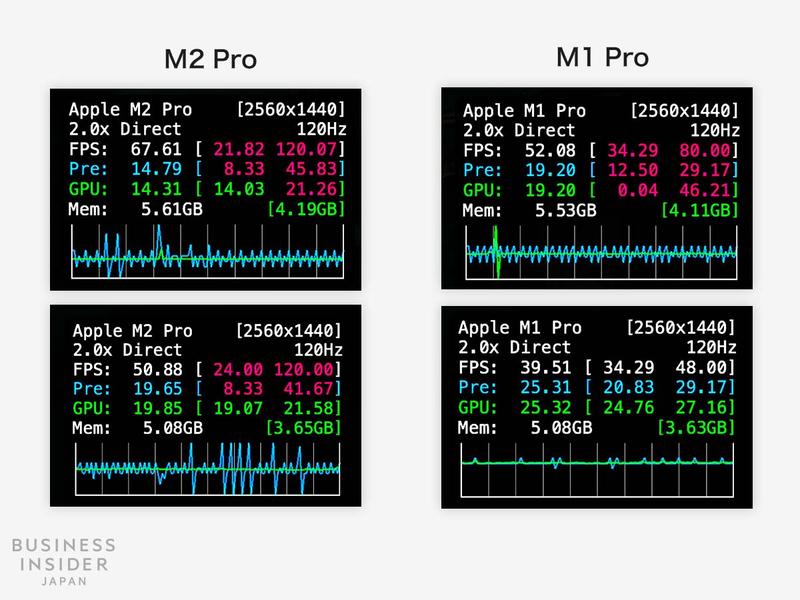Select the GPU maximum 21.26
The height and width of the screenshot is (600, 800).
click(x=311, y=189)
